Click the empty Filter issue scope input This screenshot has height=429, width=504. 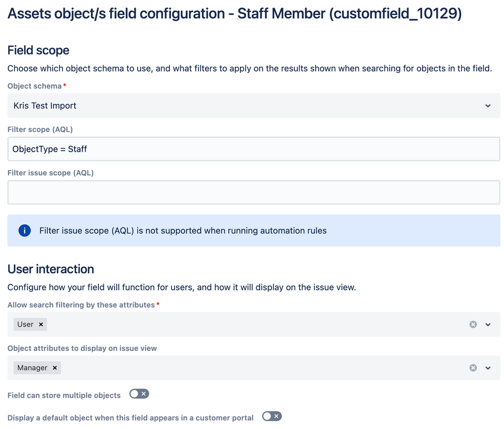coord(254,193)
